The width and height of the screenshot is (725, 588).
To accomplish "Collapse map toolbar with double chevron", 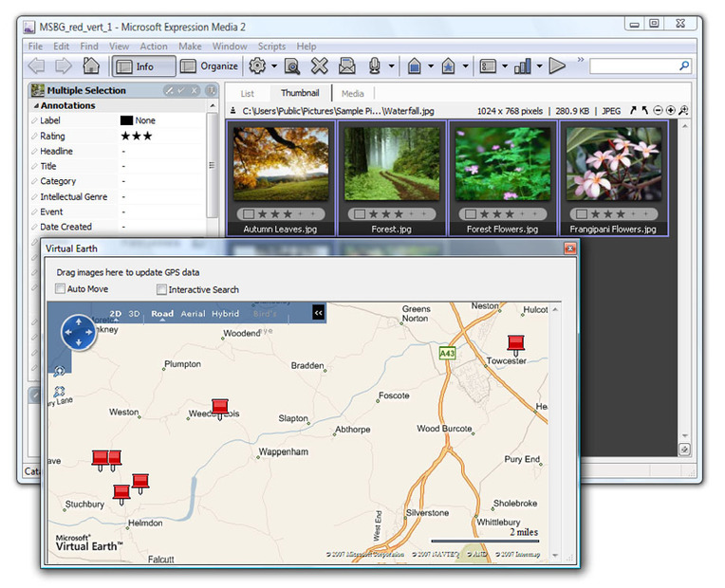I will (319, 313).
